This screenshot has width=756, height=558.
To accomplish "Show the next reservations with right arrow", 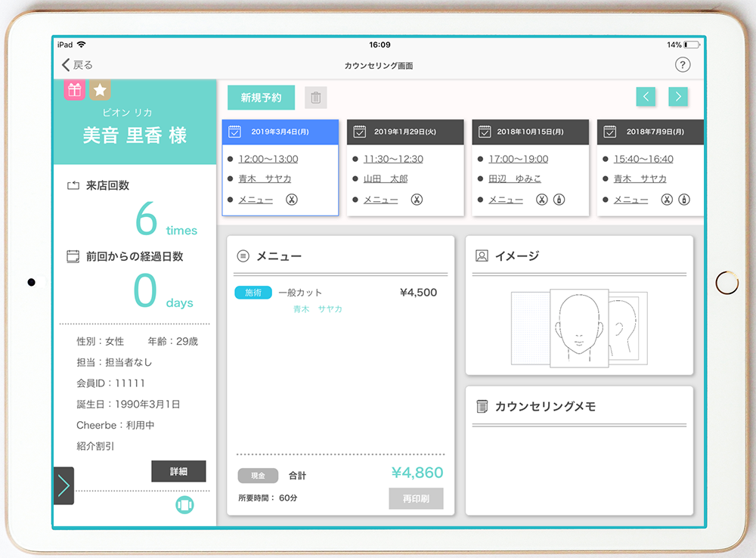I will click(x=678, y=96).
